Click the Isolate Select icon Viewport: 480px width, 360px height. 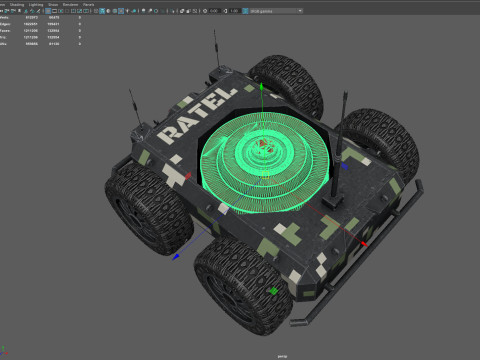173,11
